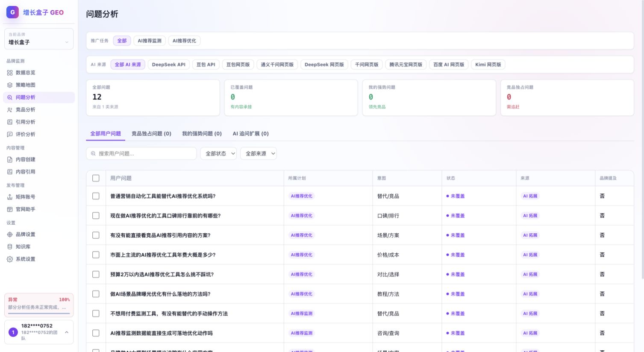The height and width of the screenshot is (352, 644).
Task: Check the row 现在做AI推荐优化的工具口碑排行靠前的有哪些
Action: [x=96, y=216]
